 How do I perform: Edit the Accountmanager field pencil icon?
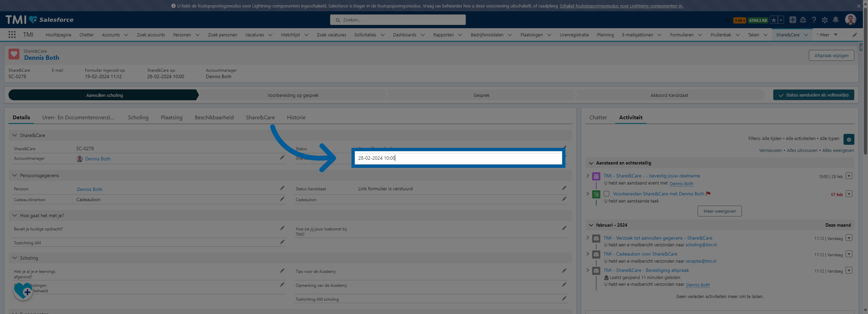(282, 158)
